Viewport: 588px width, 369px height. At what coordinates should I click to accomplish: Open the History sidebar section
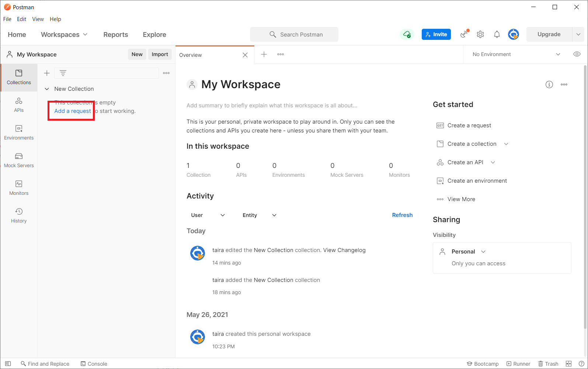pos(19,216)
